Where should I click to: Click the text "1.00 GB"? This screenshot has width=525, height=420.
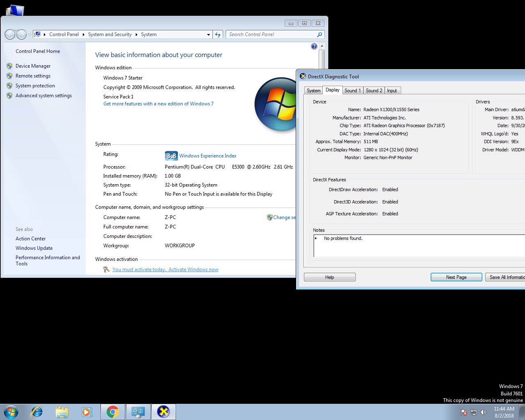(x=173, y=176)
